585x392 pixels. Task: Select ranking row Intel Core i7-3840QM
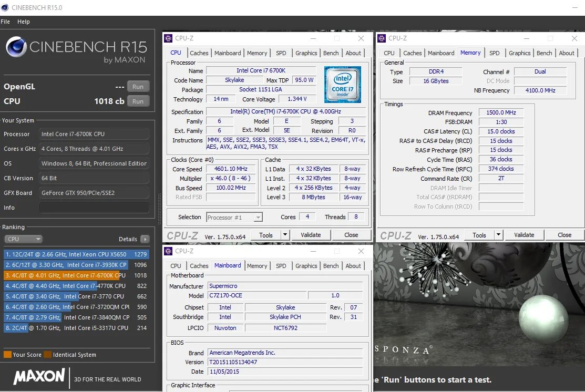click(77, 317)
